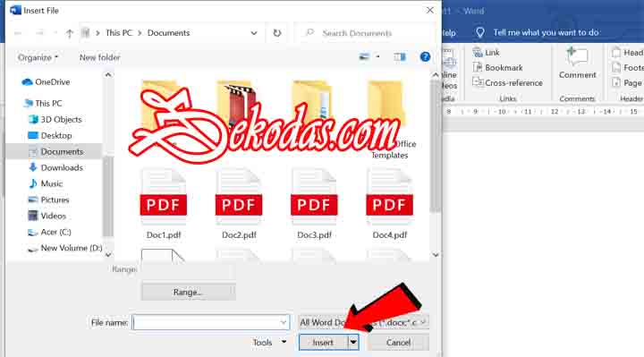Click Cross-reference in Word's ribbon
The height and width of the screenshot is (357, 644).
(x=508, y=83)
